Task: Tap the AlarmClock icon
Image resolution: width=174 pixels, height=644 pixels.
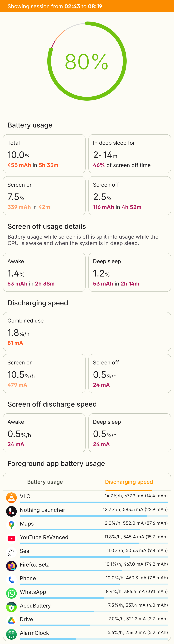Action: point(11,634)
